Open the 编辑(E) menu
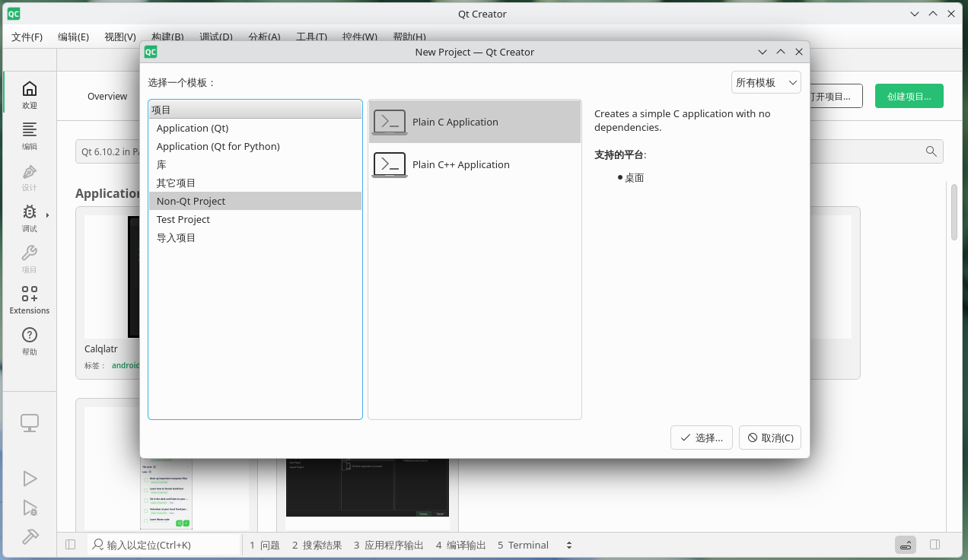 click(73, 37)
